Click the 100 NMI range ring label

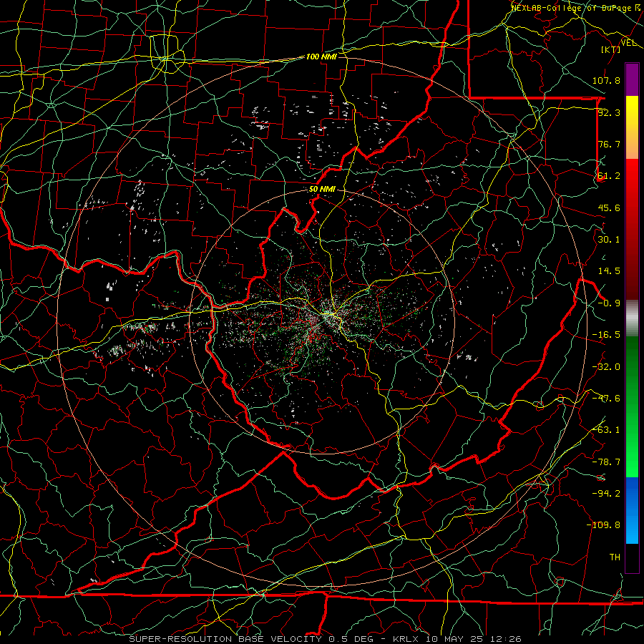point(321,57)
